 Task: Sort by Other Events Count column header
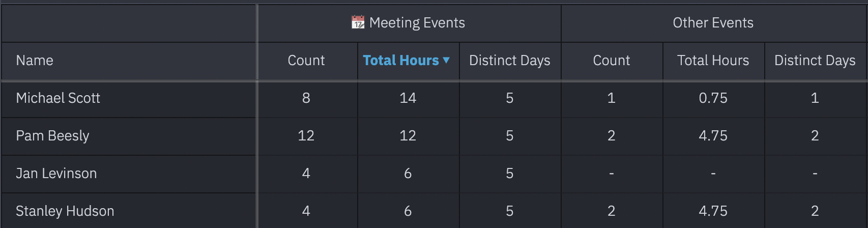[612, 61]
